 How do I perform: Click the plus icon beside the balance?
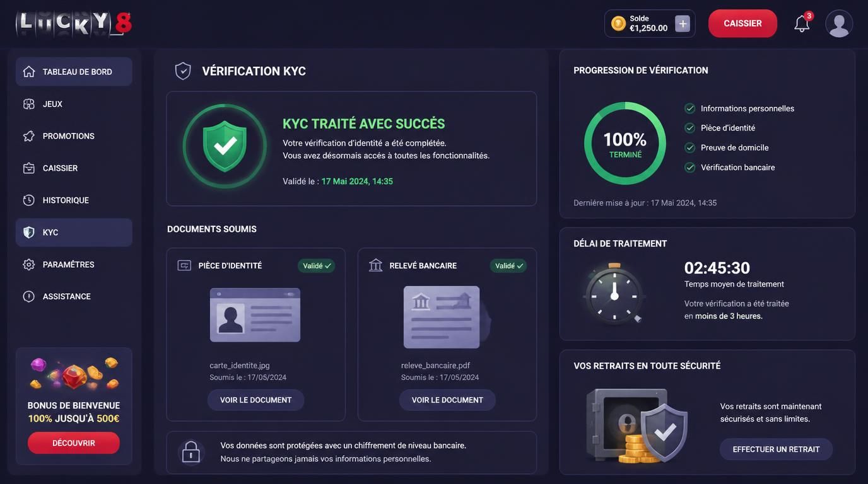point(683,23)
